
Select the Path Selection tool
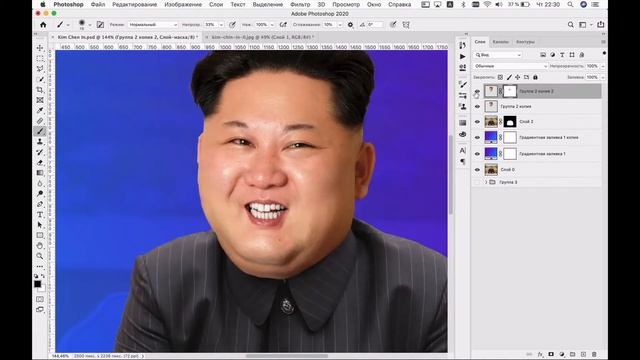tap(40, 225)
